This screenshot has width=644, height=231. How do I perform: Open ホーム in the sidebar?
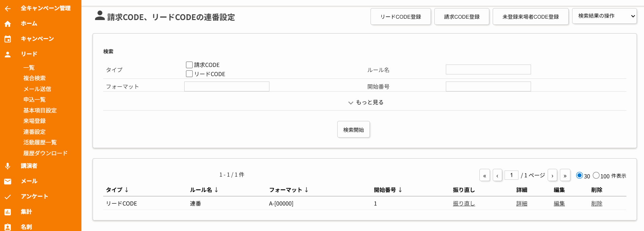(x=29, y=23)
